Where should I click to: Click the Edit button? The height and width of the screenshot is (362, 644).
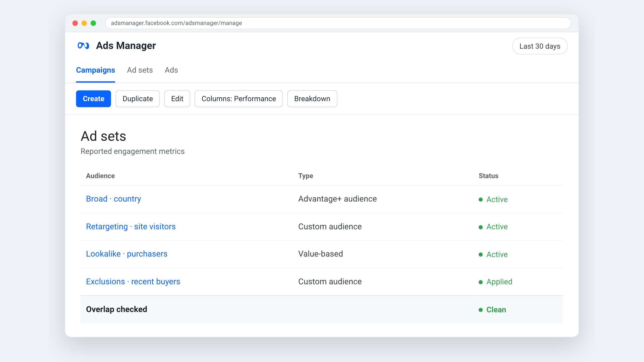tap(177, 99)
